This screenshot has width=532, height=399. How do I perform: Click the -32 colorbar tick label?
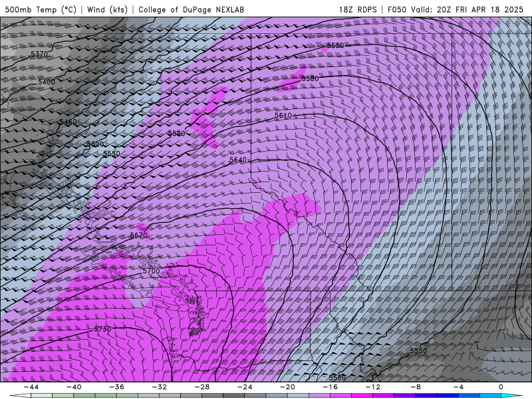160,387
